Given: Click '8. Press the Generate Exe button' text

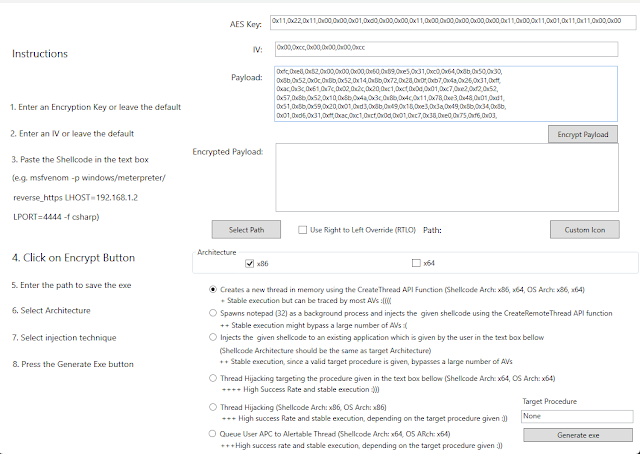Looking at the screenshot, I should click(x=73, y=364).
